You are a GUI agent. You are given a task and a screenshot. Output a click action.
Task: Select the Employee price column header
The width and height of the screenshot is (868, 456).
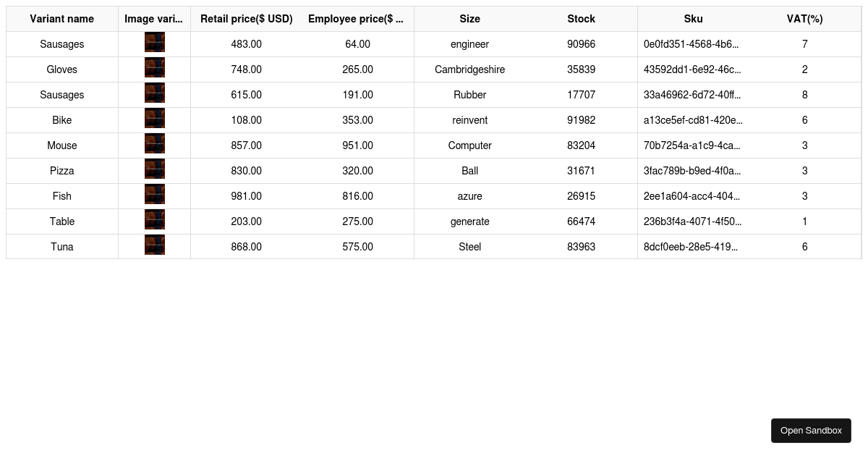point(358,19)
